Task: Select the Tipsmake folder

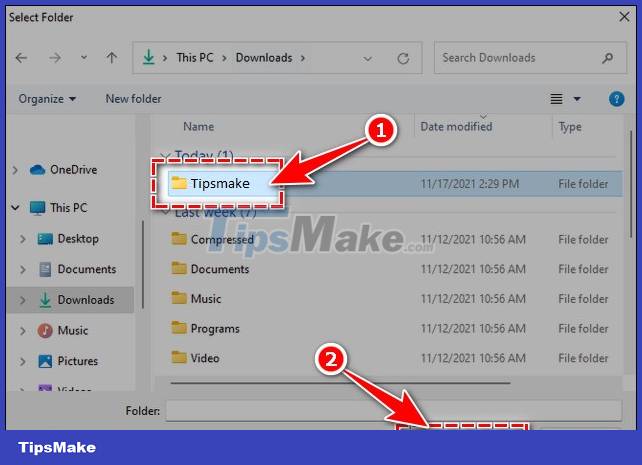Action: click(x=220, y=183)
